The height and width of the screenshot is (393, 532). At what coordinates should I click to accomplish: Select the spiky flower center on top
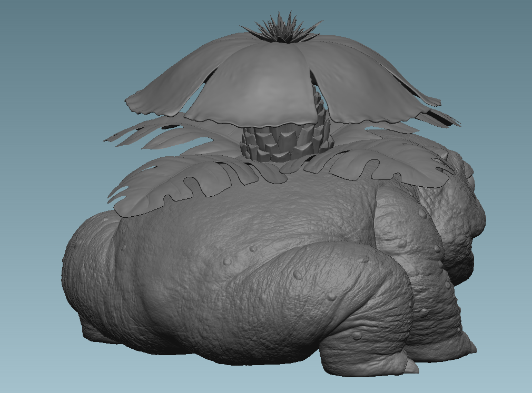[281, 29]
